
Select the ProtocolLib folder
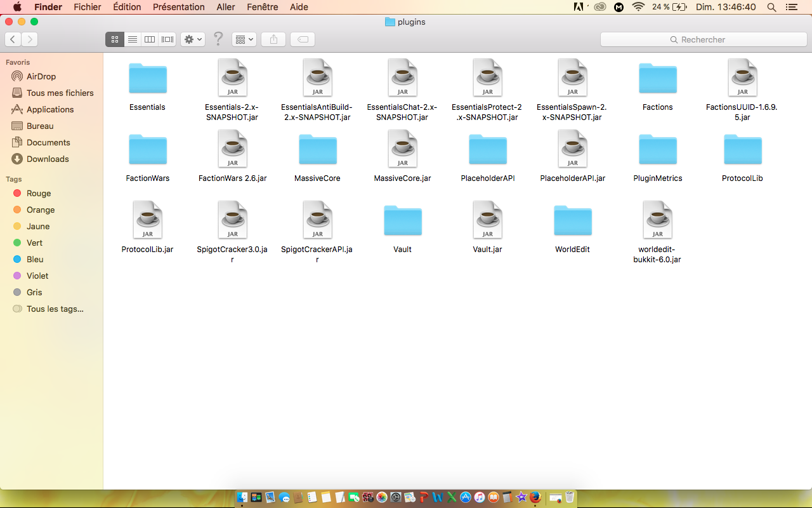coord(742,150)
